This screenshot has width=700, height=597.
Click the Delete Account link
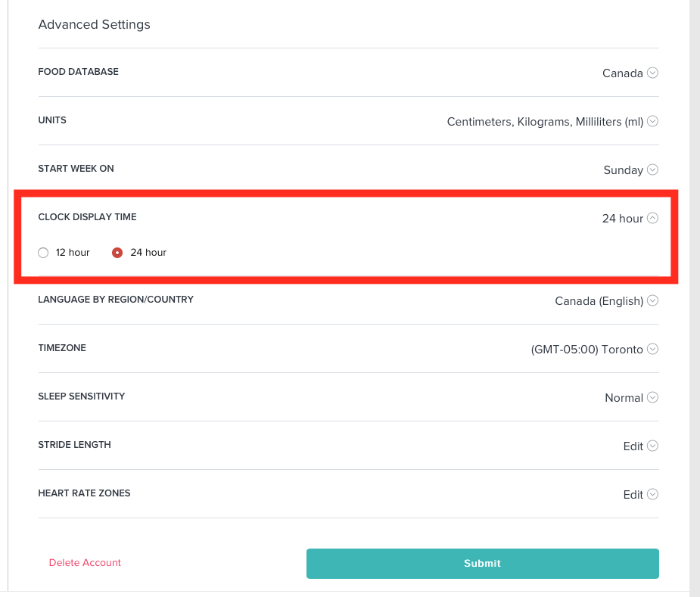[x=85, y=563]
